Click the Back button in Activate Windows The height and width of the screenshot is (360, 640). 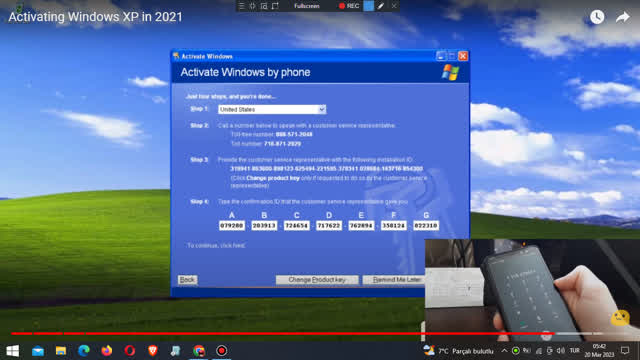pos(187,280)
